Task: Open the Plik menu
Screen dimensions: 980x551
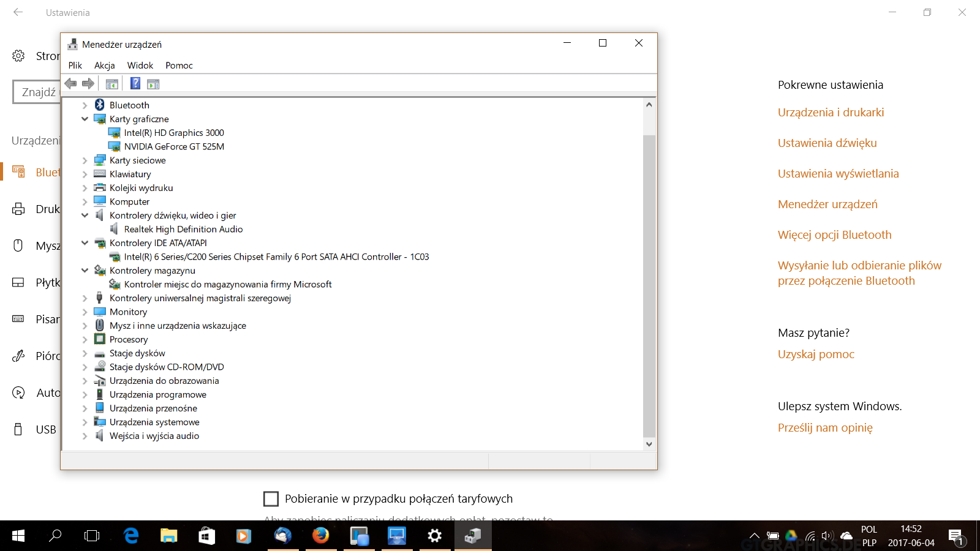Action: (x=75, y=66)
